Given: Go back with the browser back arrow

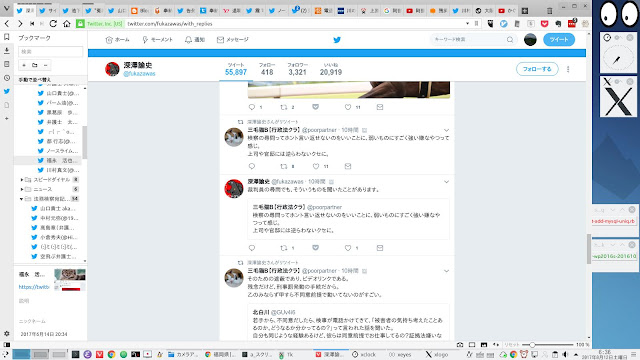Looking at the screenshot, I should [x=7, y=24].
